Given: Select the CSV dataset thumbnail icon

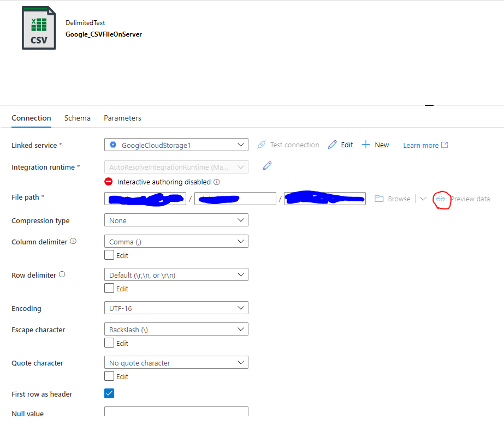Looking at the screenshot, I should tap(38, 28).
